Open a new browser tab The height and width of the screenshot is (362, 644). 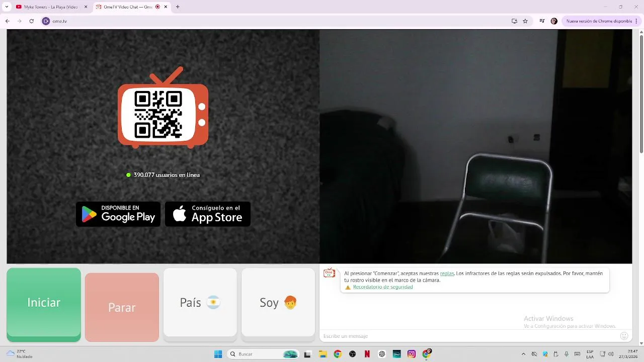tap(178, 7)
